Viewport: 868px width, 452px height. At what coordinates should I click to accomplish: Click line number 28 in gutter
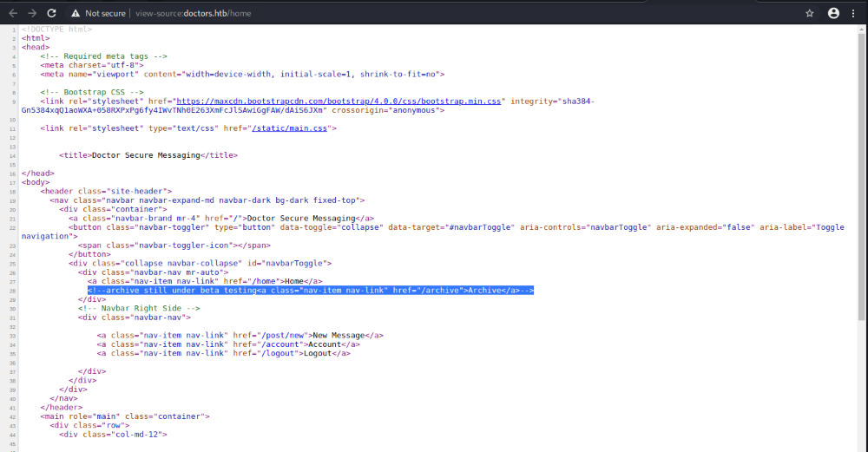click(13, 291)
